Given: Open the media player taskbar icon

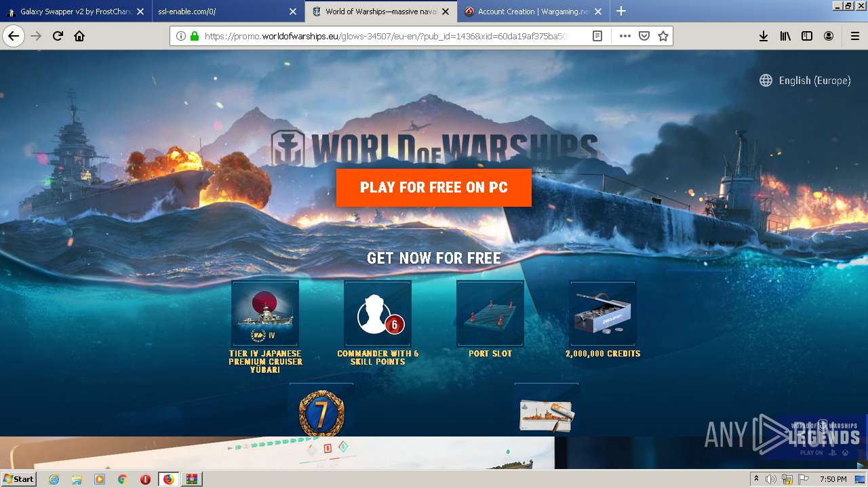Looking at the screenshot, I should click(x=100, y=479).
